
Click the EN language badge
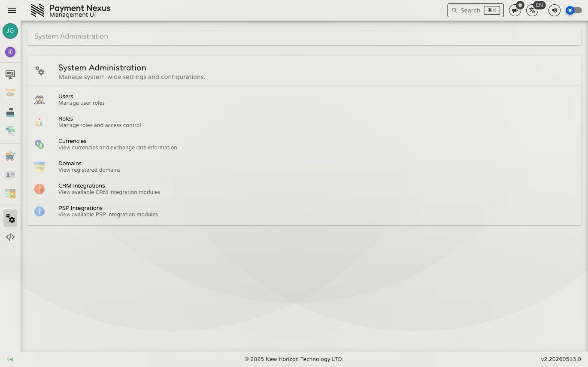click(539, 5)
